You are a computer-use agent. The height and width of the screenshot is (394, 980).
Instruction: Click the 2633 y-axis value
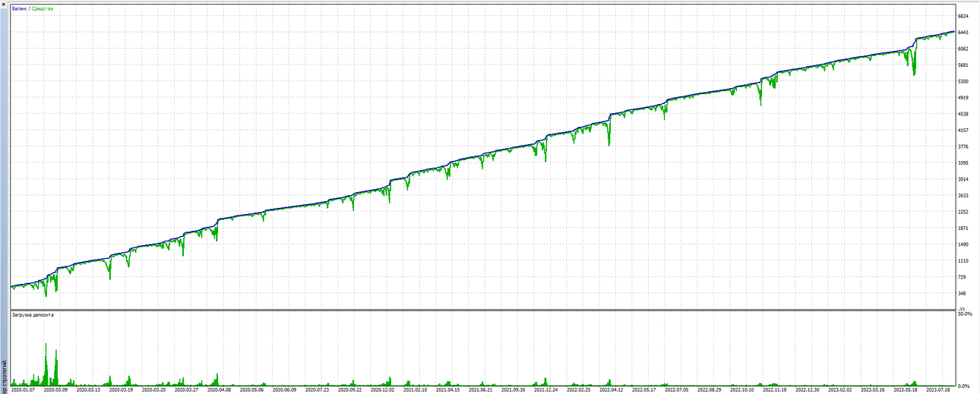[963, 196]
